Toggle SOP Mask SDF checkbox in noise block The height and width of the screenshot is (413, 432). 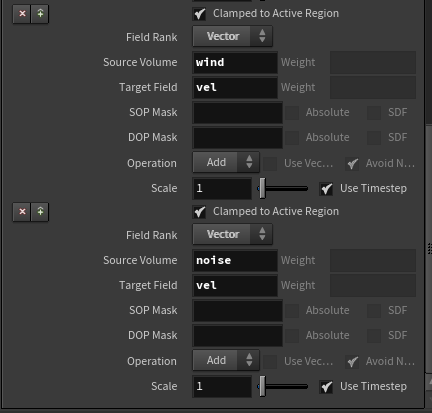point(374,311)
